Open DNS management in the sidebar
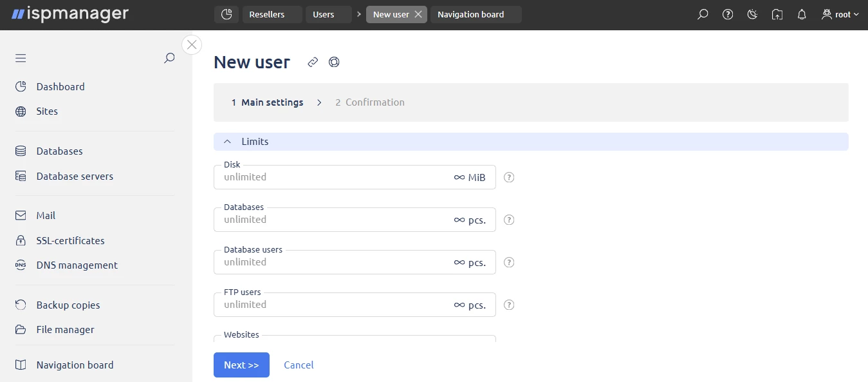The width and height of the screenshot is (868, 382). click(x=77, y=265)
